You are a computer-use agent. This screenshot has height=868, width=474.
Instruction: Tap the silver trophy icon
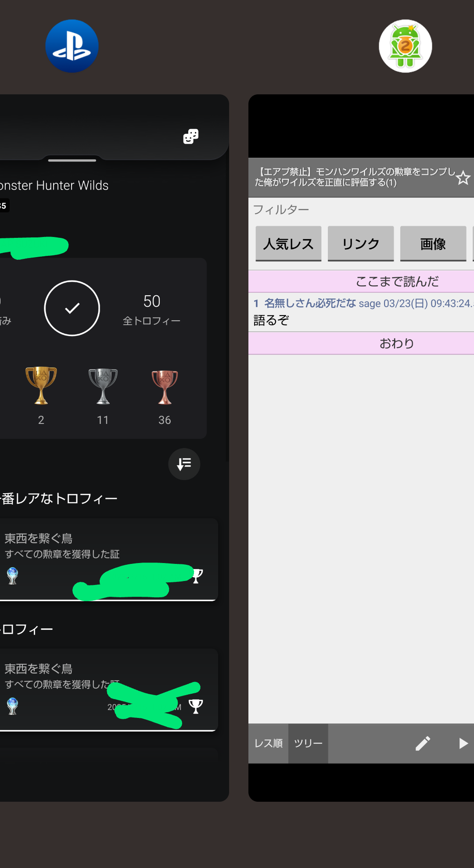point(103,385)
